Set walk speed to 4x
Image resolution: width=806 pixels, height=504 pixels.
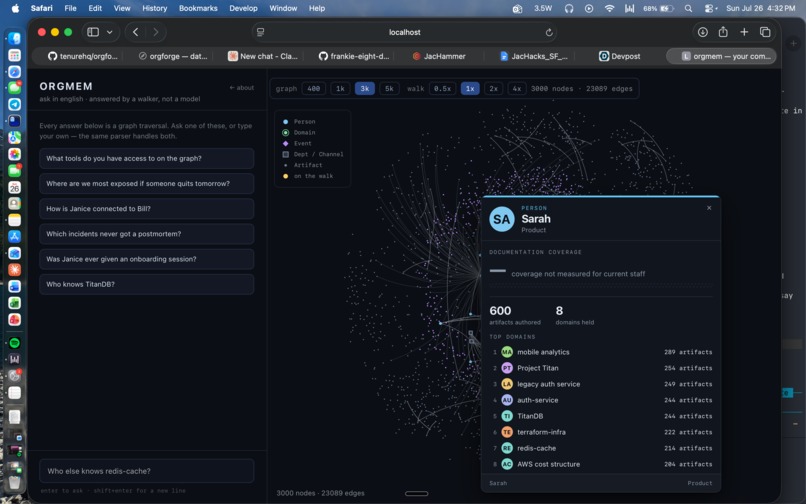[x=517, y=88]
